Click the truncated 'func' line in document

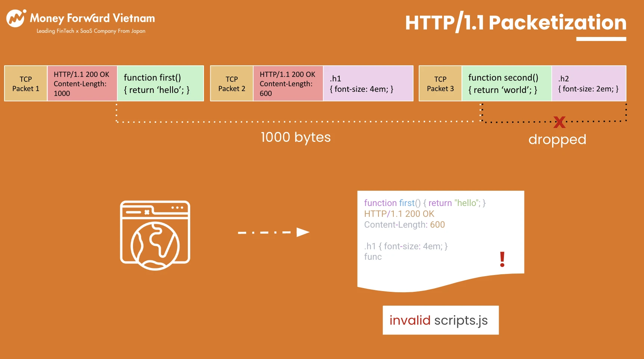[373, 257]
